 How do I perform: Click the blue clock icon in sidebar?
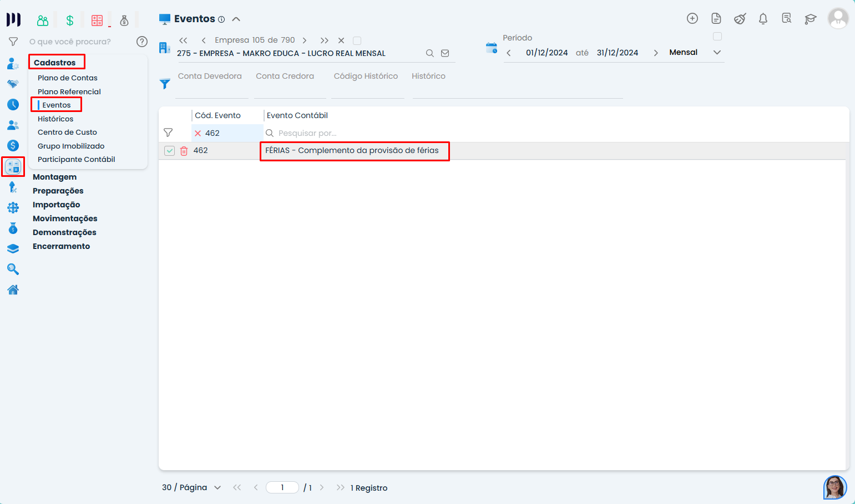(13, 104)
